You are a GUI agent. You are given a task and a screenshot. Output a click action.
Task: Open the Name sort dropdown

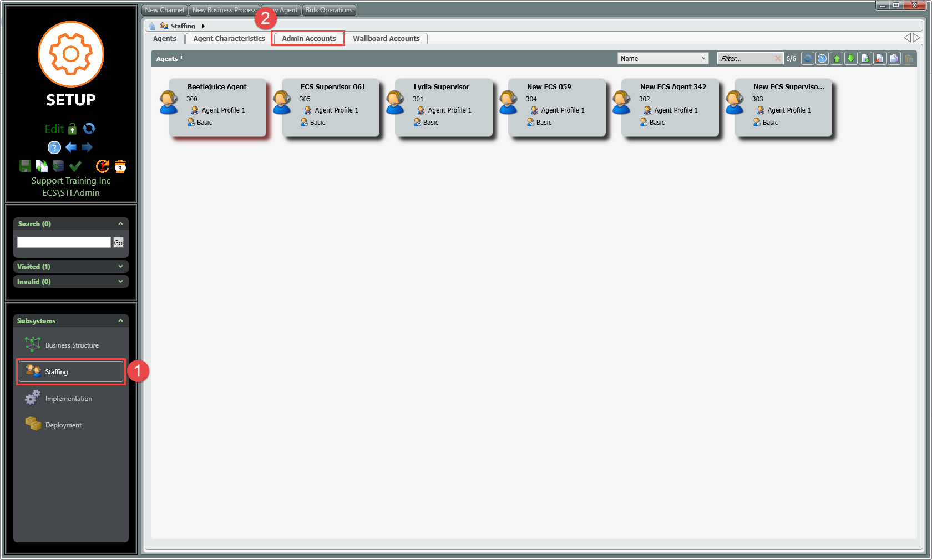662,59
